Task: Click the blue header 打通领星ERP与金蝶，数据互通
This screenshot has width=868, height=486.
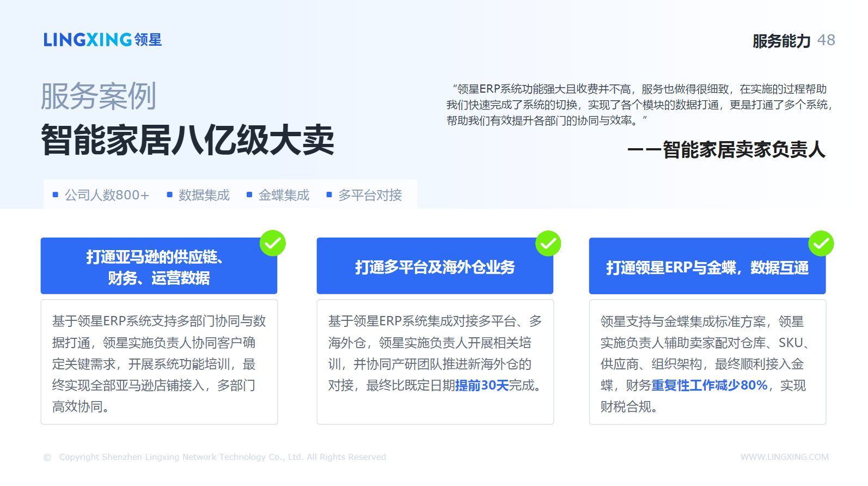Action: (x=707, y=266)
